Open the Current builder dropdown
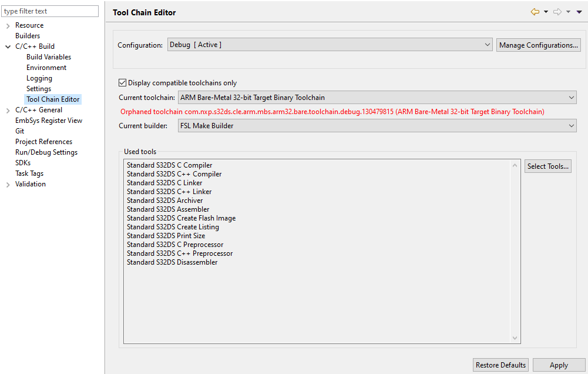This screenshot has width=588, height=374. click(x=570, y=125)
